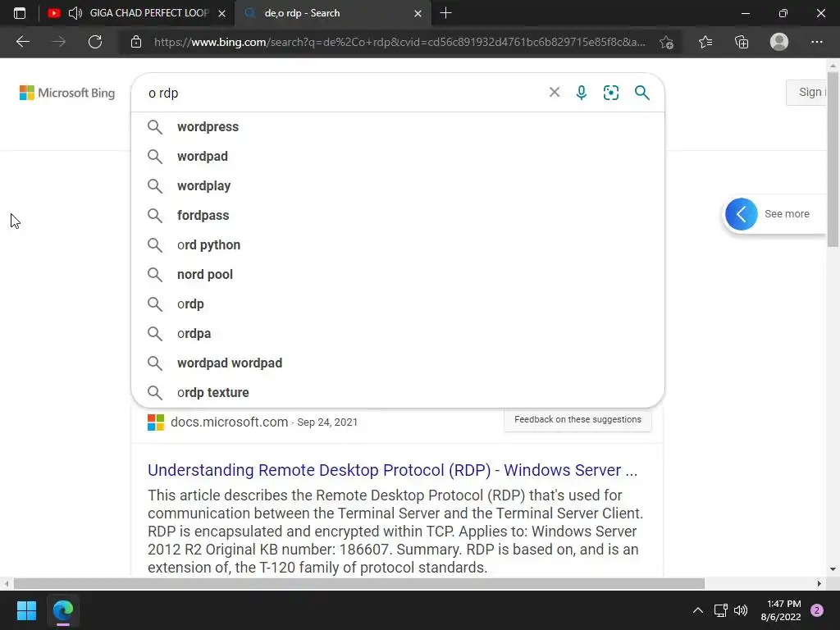Open visual search camera icon

(610, 93)
